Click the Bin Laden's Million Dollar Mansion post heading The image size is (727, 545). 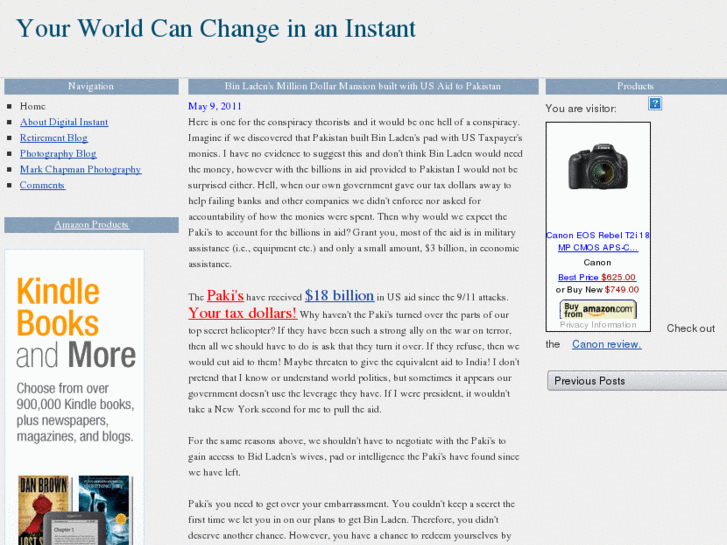(x=363, y=86)
